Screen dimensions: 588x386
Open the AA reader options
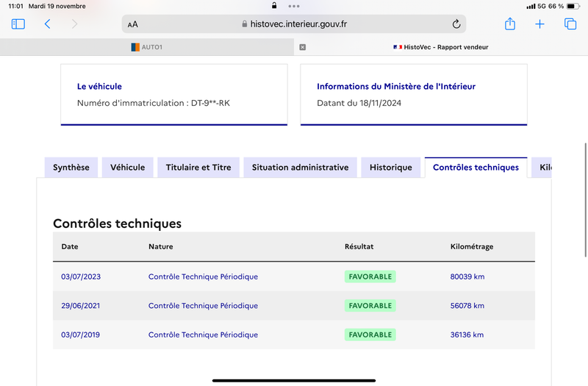point(133,24)
